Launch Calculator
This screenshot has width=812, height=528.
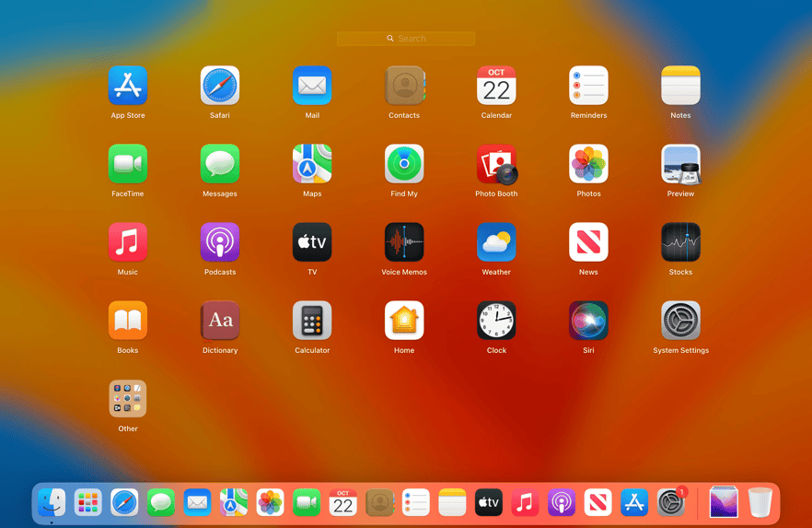pyautogui.click(x=312, y=321)
